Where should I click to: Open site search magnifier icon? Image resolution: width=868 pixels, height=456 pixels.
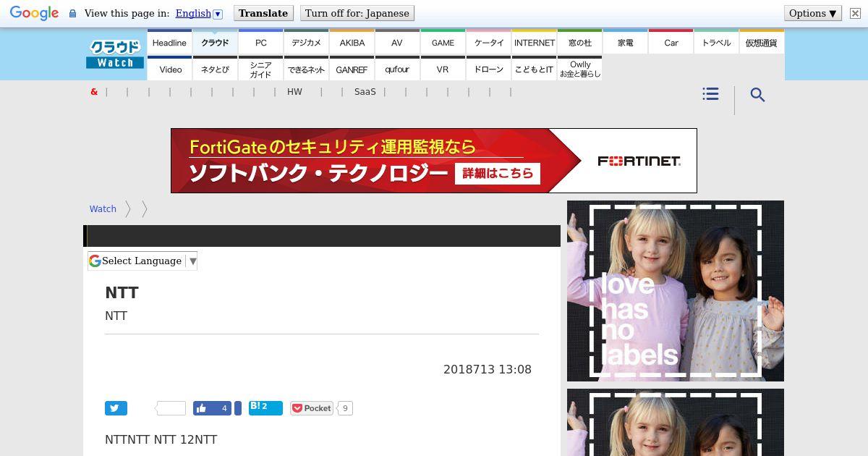[x=757, y=95]
